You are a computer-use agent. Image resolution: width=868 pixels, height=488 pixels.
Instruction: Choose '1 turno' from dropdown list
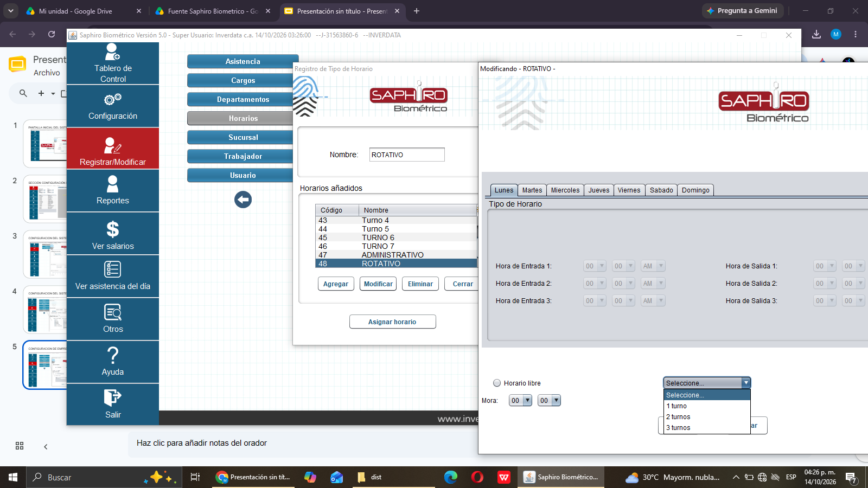[707, 406]
